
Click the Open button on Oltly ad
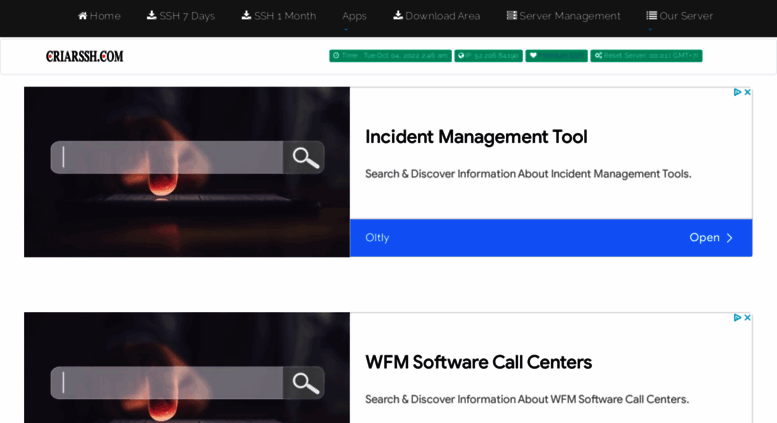tap(711, 238)
